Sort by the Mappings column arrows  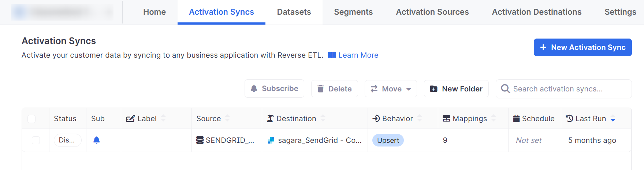(x=494, y=118)
